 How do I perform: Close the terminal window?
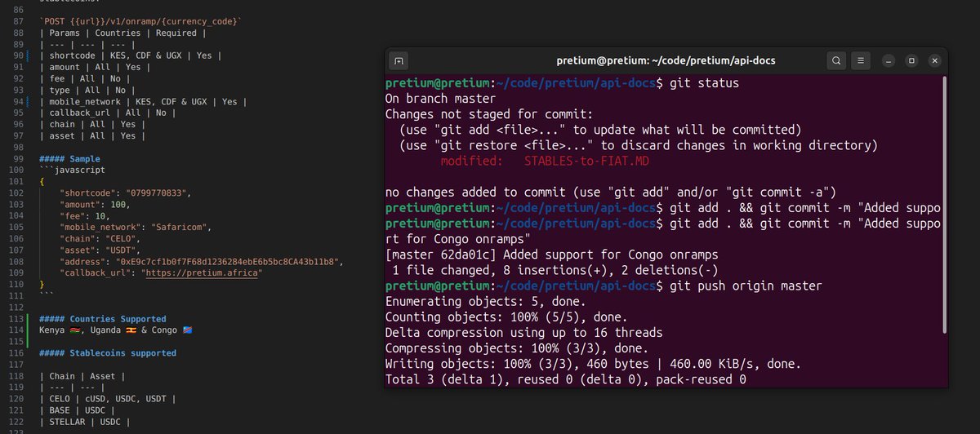[x=933, y=60]
